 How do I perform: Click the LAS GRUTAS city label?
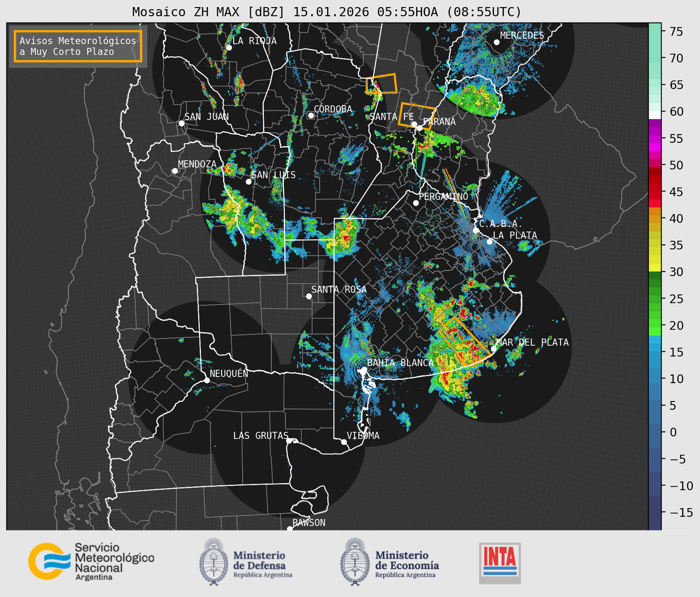[261, 436]
